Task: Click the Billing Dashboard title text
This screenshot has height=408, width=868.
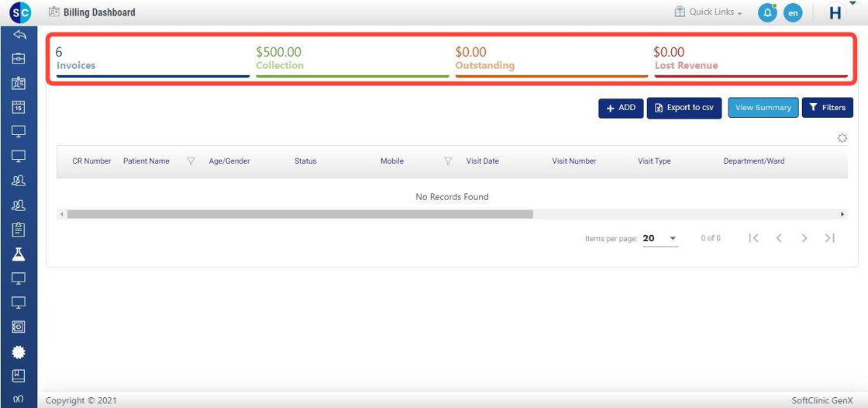Action: [99, 12]
